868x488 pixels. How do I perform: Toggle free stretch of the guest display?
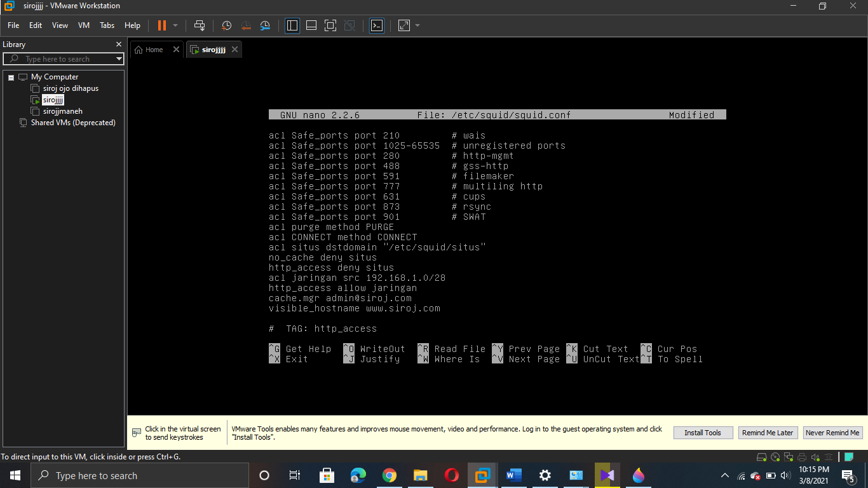click(x=403, y=25)
